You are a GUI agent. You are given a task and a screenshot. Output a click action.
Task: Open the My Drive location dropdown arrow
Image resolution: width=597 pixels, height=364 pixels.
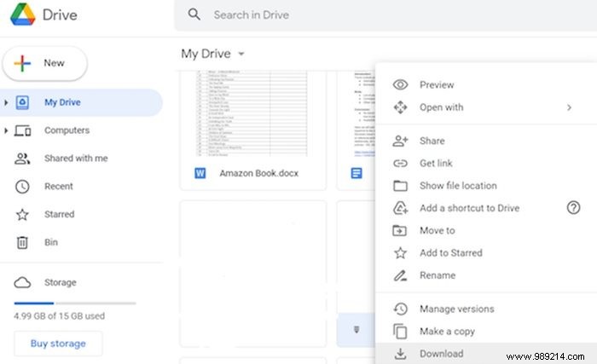pos(241,54)
